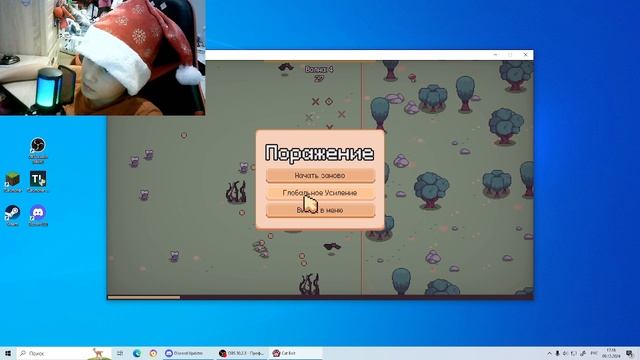Launch OBS Studio from the desktop shortcut
Image resolution: width=640 pixels, height=360 pixels.
pyautogui.click(x=38, y=149)
